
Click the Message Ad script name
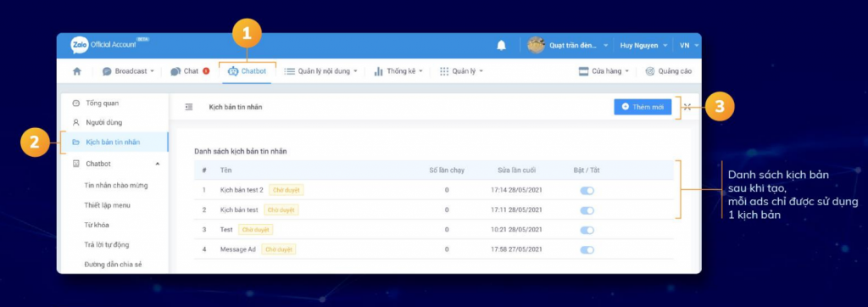(x=238, y=249)
